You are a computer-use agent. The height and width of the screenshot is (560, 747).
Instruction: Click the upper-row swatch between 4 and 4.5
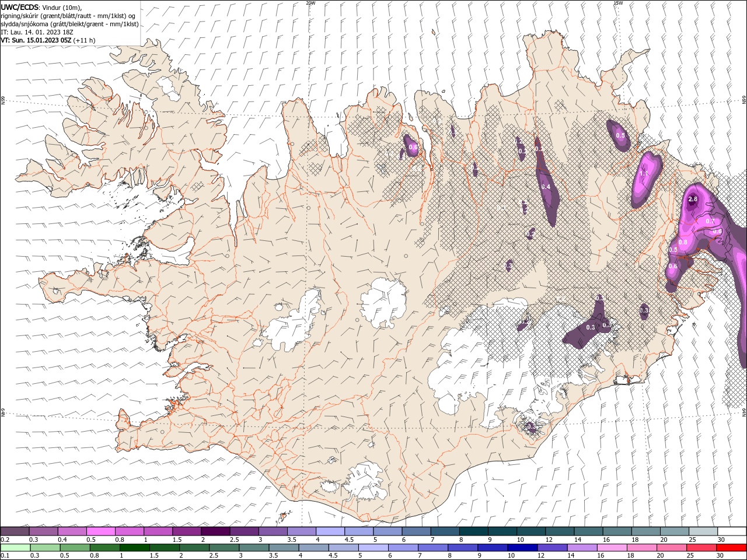pos(330,531)
